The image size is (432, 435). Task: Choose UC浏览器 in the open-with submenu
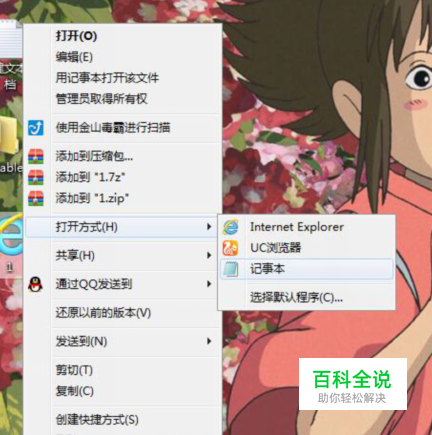tap(307, 248)
